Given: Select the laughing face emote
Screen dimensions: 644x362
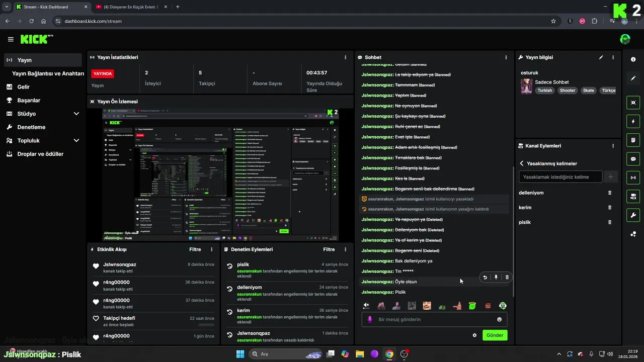Looking at the screenshot, I should pyautogui.click(x=427, y=305).
